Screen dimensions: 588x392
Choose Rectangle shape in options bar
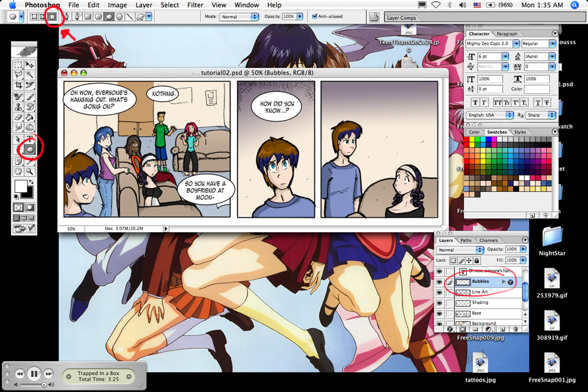point(88,16)
